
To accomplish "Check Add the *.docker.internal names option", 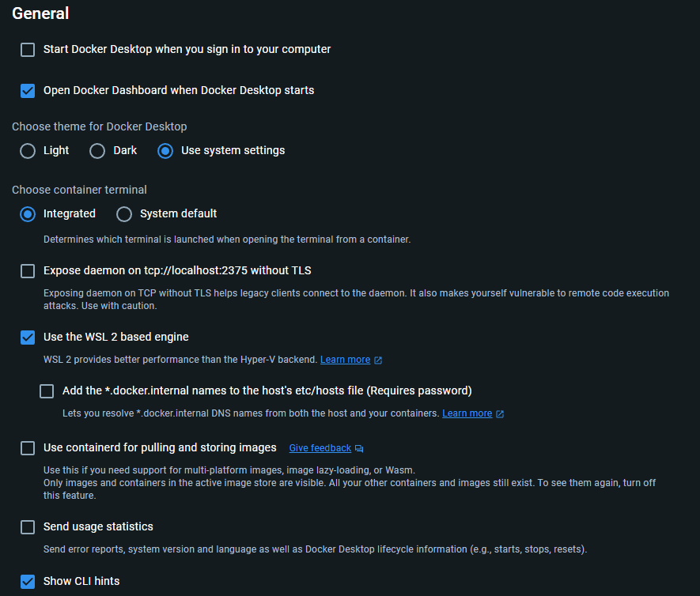I will (47, 391).
